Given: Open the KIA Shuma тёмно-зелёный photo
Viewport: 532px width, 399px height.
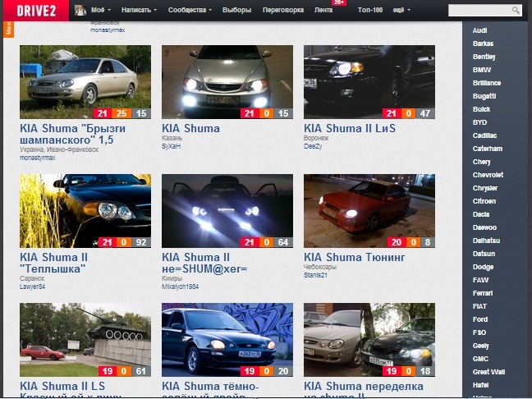Looking at the screenshot, I should point(227,340).
